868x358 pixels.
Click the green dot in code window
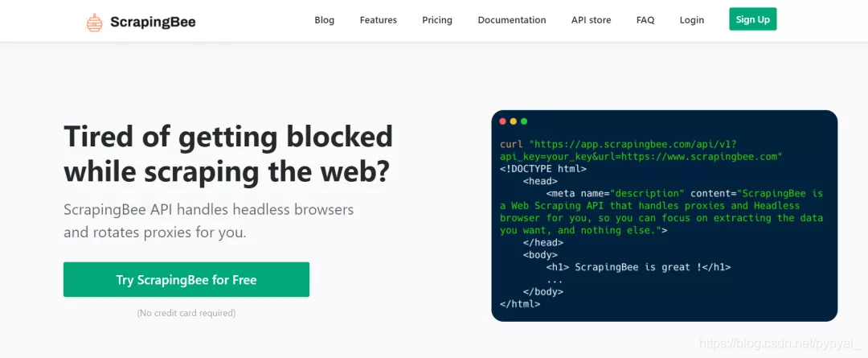tap(524, 121)
